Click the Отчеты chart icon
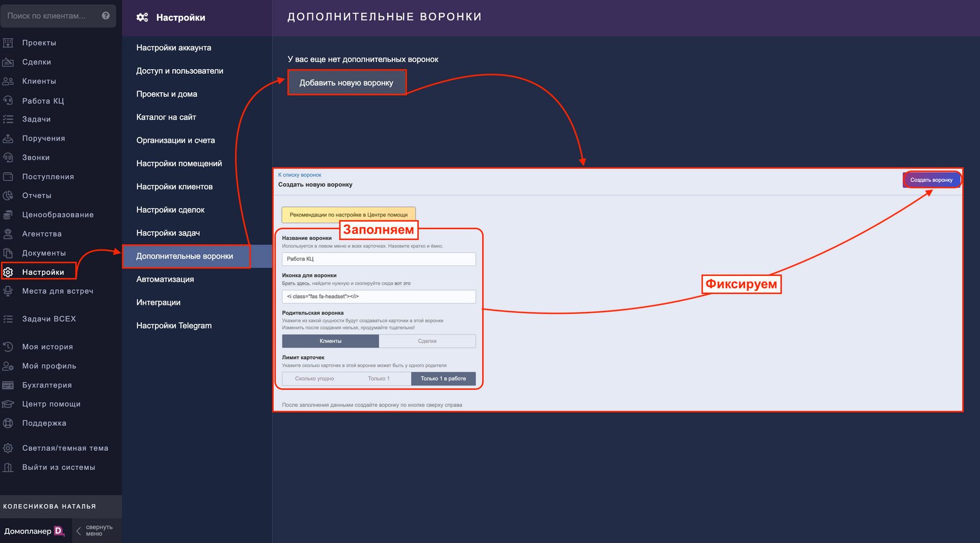This screenshot has height=543, width=980. 8,195
